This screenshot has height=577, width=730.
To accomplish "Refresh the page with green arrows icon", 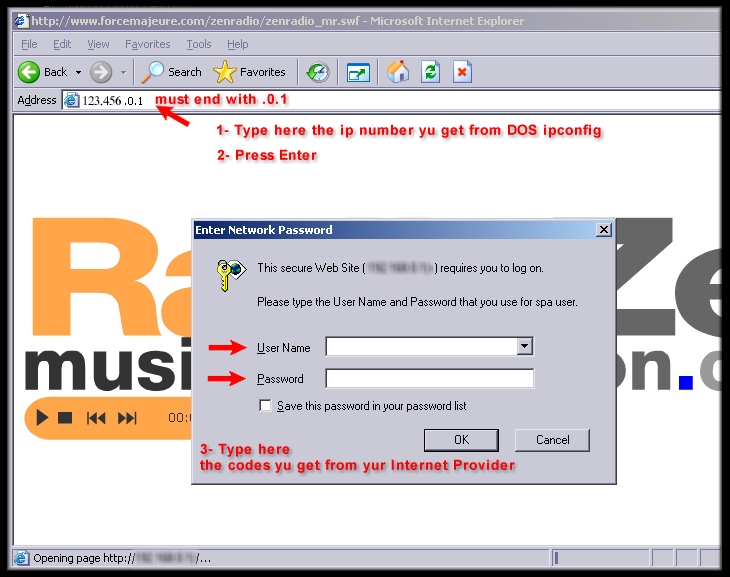I will (x=431, y=72).
